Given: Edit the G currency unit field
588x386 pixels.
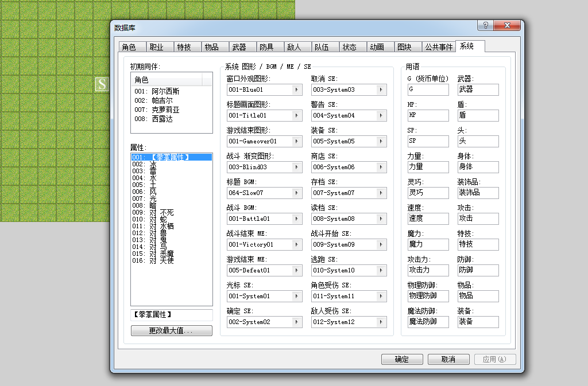Looking at the screenshot, I should point(428,89).
